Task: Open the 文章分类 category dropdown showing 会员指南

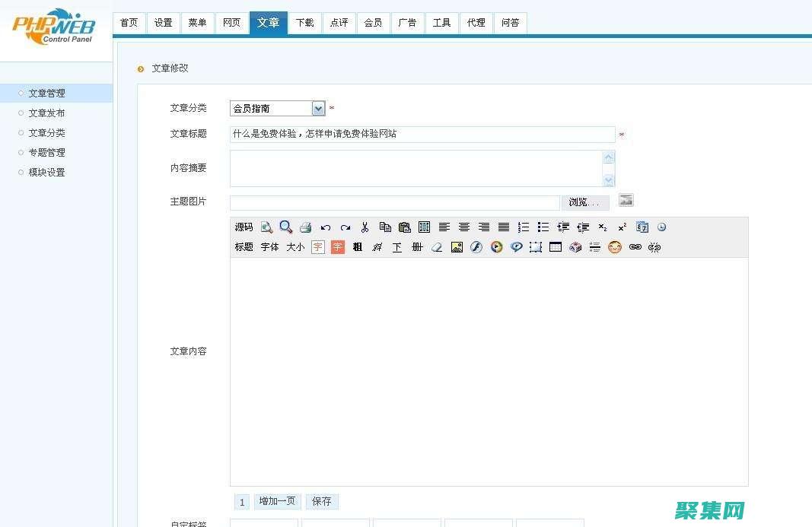Action: (x=318, y=108)
